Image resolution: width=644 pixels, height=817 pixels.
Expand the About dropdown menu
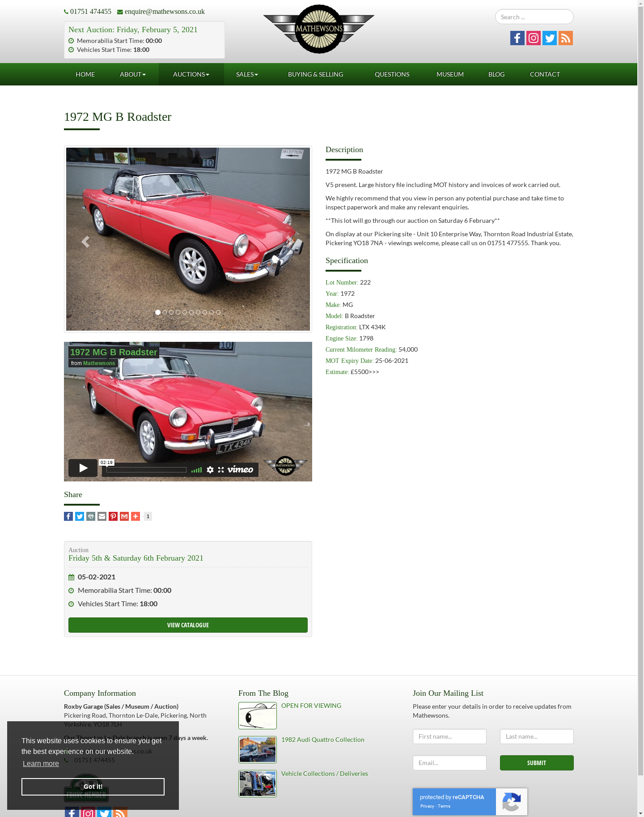[132, 74]
